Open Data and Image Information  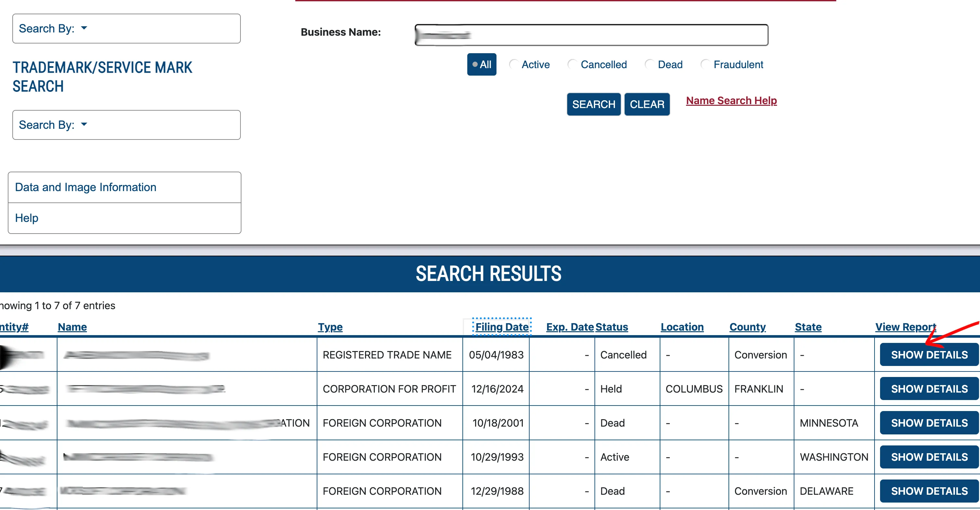(124, 187)
